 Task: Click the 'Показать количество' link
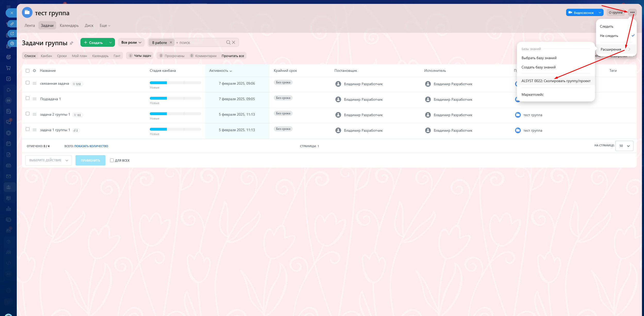tap(91, 146)
